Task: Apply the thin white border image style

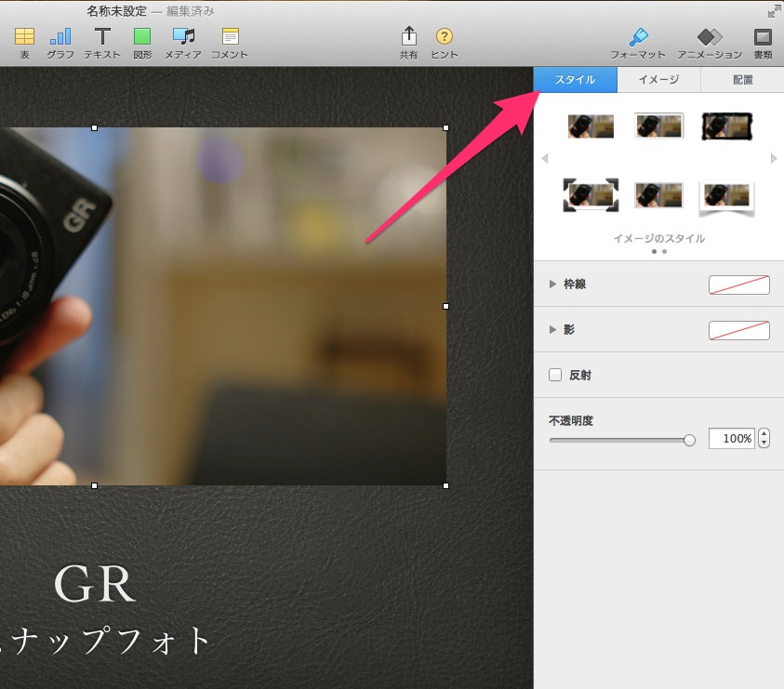Action: click(658, 126)
